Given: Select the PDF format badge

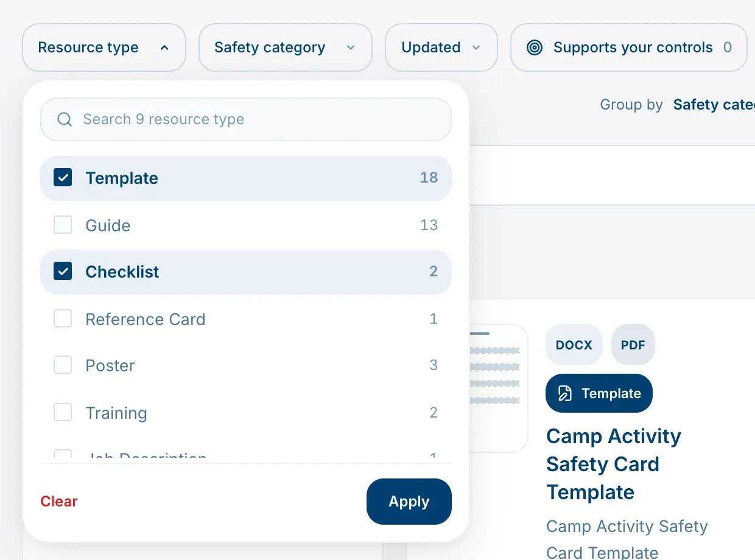Looking at the screenshot, I should pos(633,345).
